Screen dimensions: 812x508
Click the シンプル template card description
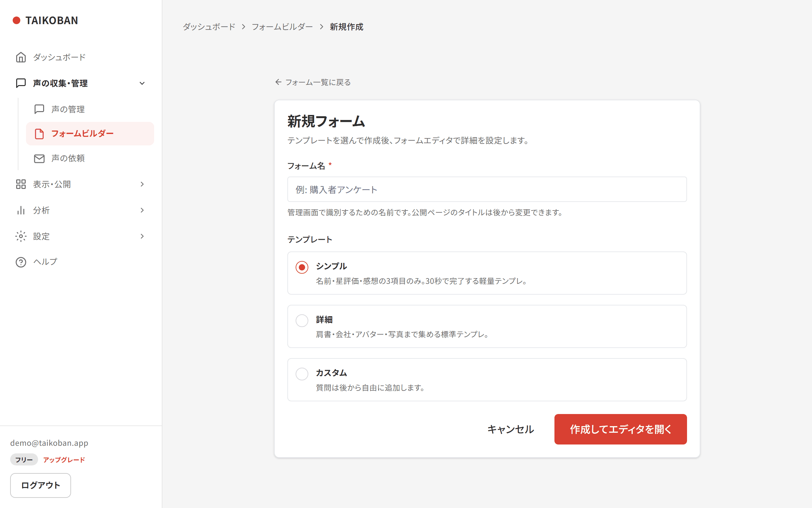[x=422, y=281]
